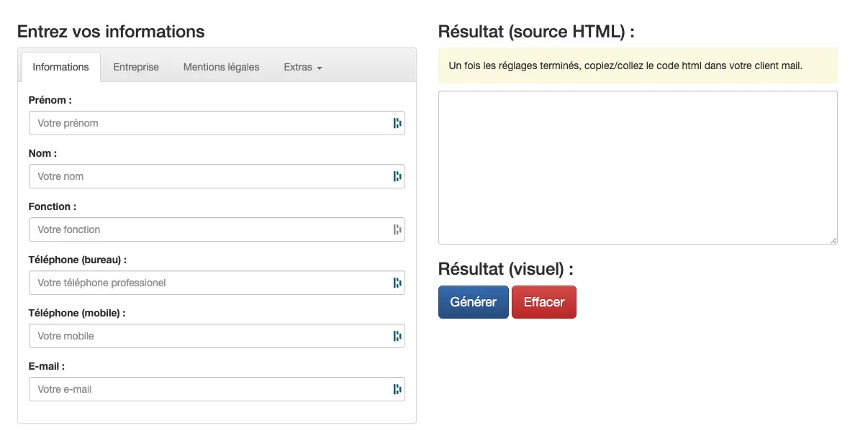Focus the Votre prénom input field

coord(209,123)
